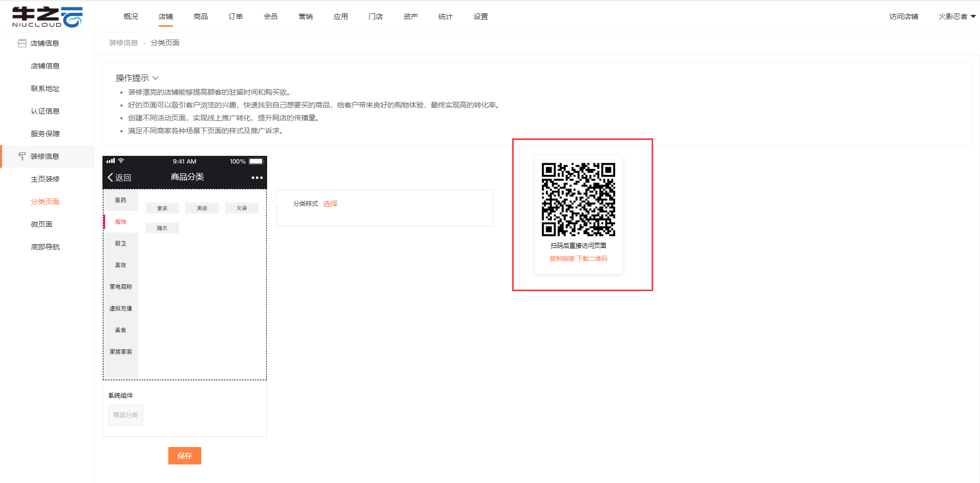This screenshot has width=980, height=483.
Task: Open the 资产 menu
Action: coord(411,16)
